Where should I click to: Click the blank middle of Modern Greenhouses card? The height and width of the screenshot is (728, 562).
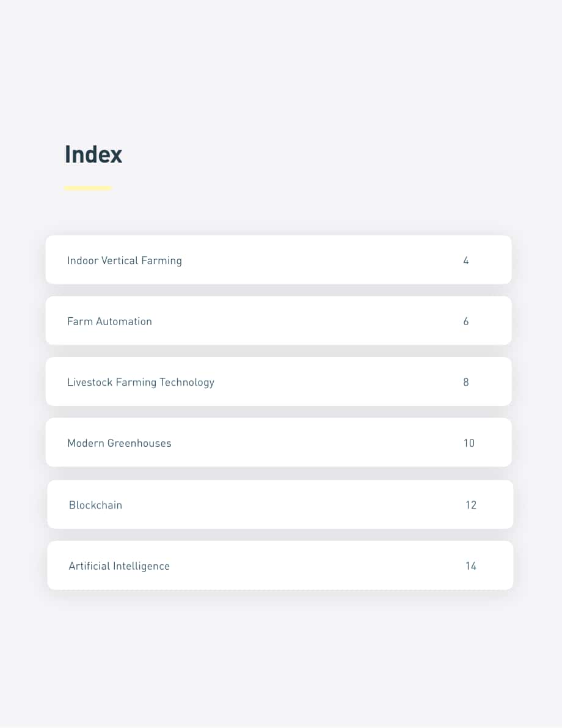coord(316,443)
